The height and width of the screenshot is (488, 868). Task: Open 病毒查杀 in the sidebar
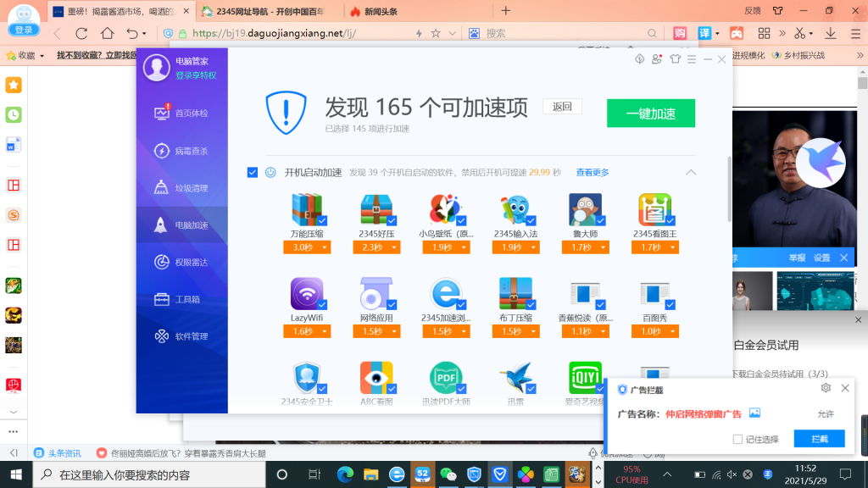coord(181,151)
